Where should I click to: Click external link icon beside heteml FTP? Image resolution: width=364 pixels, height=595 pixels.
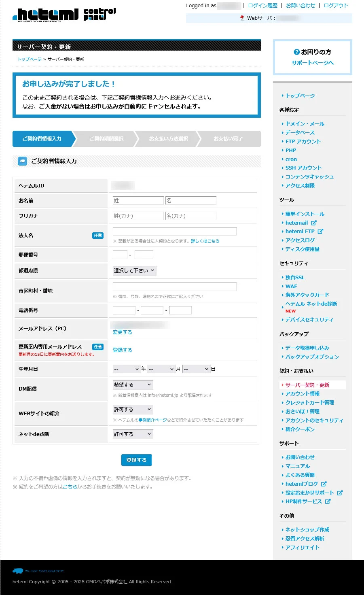tap(320, 232)
